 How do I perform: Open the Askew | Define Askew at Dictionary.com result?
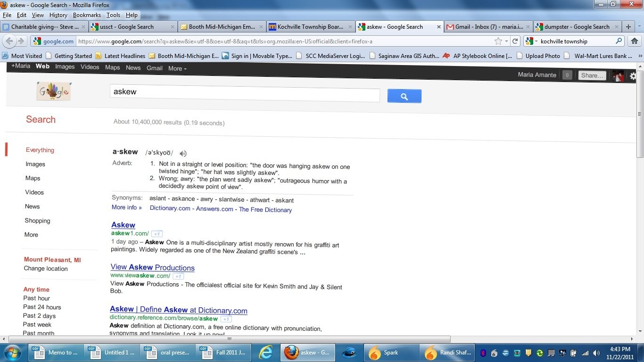point(178,310)
